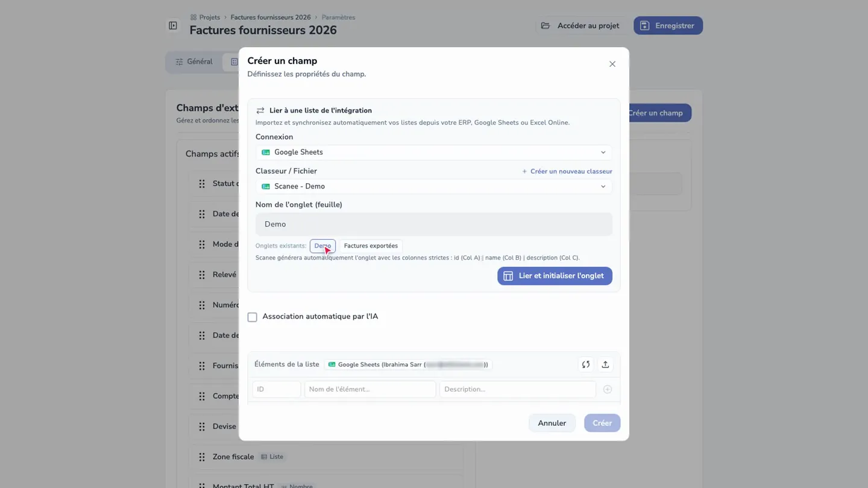Click the Devise row drag handle
Image resolution: width=868 pixels, height=488 pixels.
(202, 427)
